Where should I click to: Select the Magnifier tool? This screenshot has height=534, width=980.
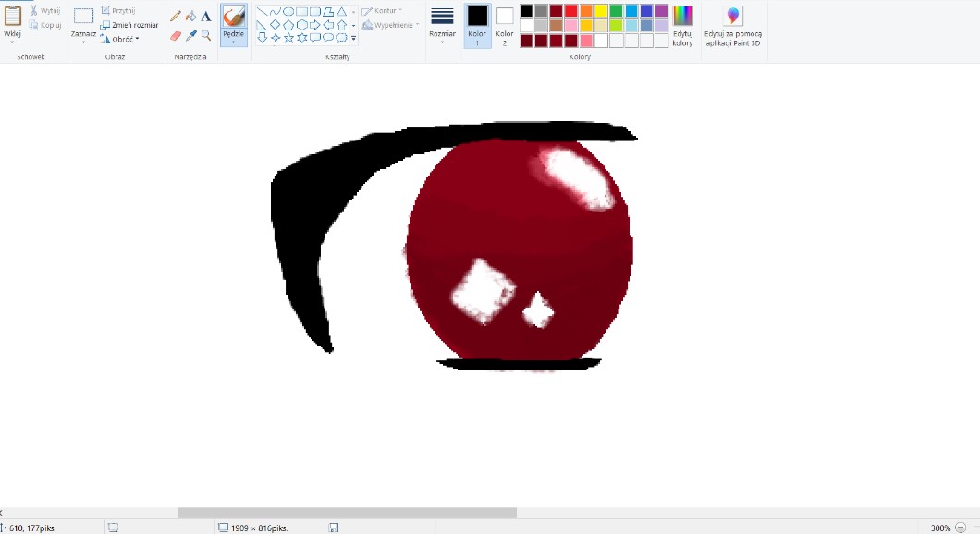tap(205, 36)
